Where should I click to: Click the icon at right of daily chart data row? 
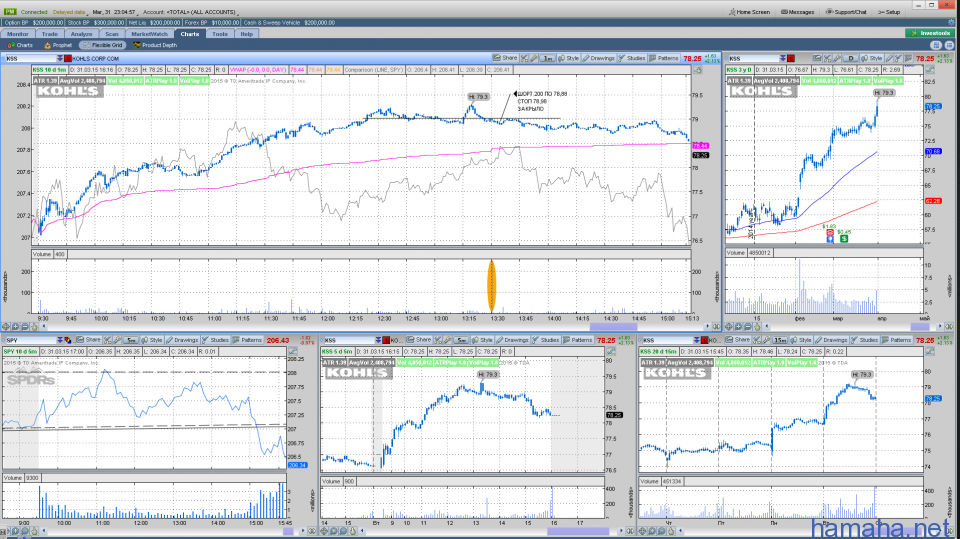(x=930, y=70)
